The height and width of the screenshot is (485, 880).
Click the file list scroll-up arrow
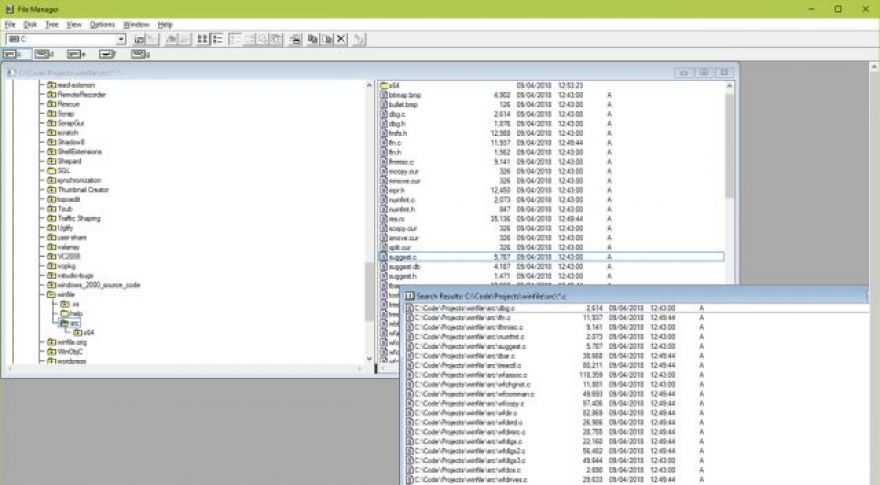point(730,86)
